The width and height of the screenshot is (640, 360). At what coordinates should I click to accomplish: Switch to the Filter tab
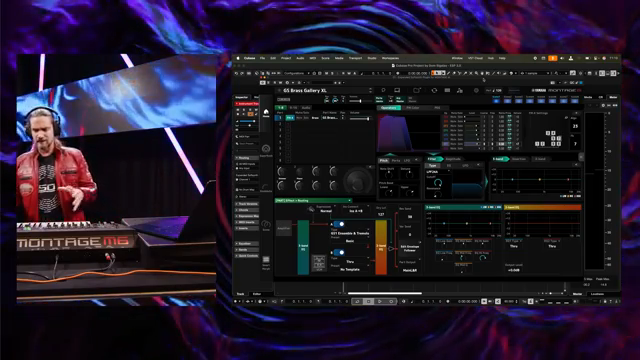433,159
